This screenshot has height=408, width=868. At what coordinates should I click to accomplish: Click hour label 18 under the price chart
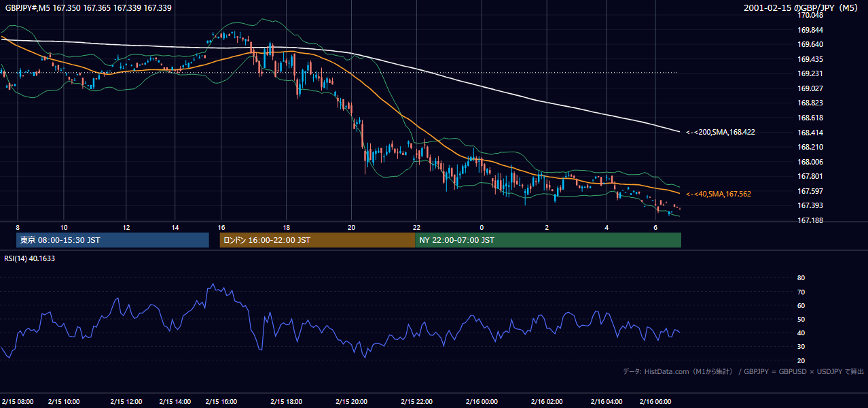point(287,227)
